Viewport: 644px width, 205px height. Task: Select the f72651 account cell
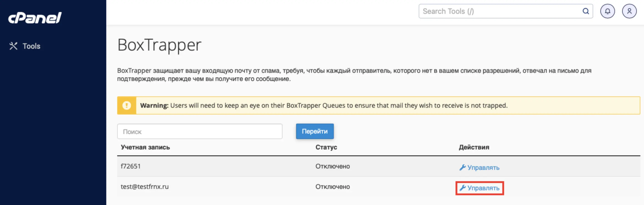(x=131, y=166)
